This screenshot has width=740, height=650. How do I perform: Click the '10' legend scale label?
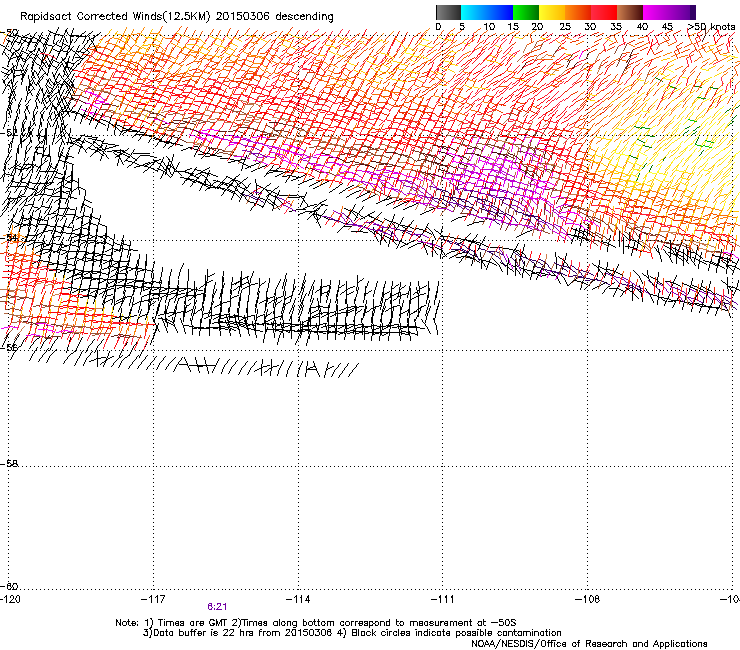pyautogui.click(x=489, y=27)
